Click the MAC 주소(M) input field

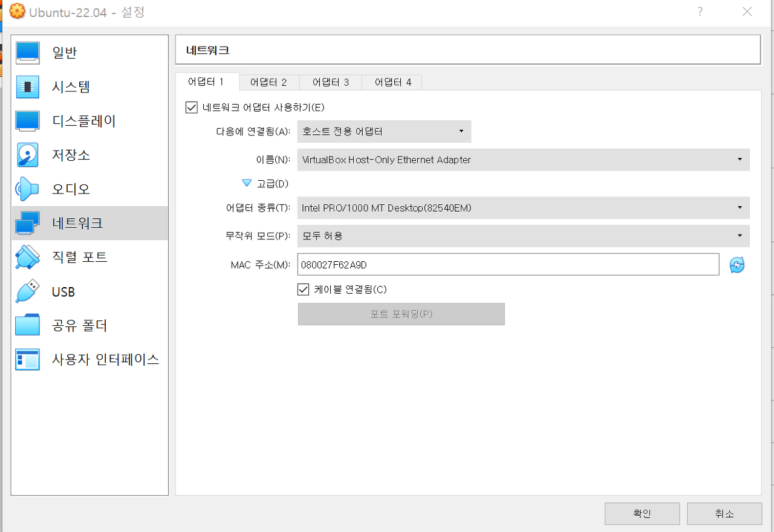[508, 264]
